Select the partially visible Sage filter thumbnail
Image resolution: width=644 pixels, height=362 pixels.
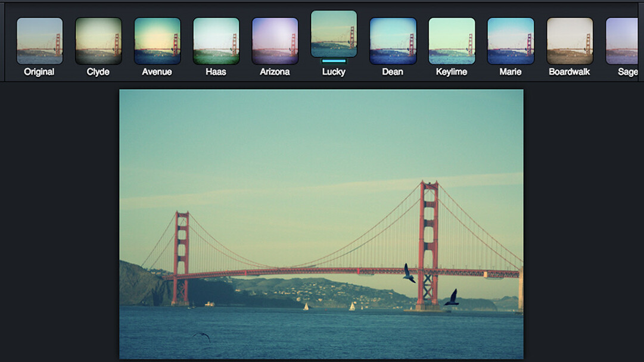coord(621,40)
